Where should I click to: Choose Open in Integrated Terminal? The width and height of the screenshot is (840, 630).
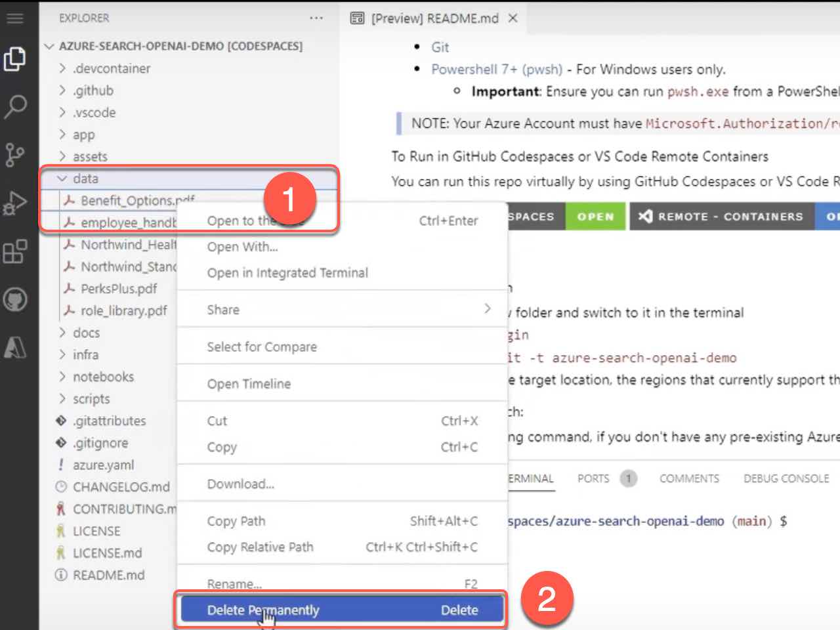click(342, 273)
